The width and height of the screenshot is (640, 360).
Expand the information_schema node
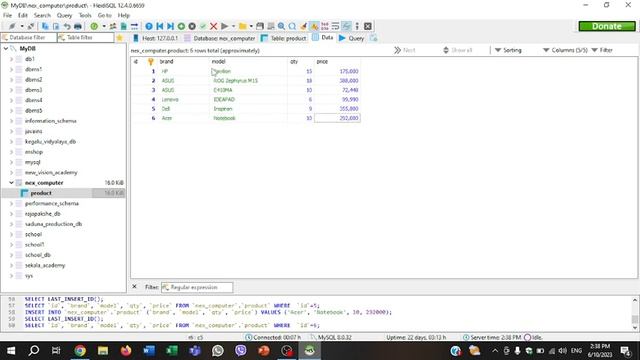(x=11, y=121)
